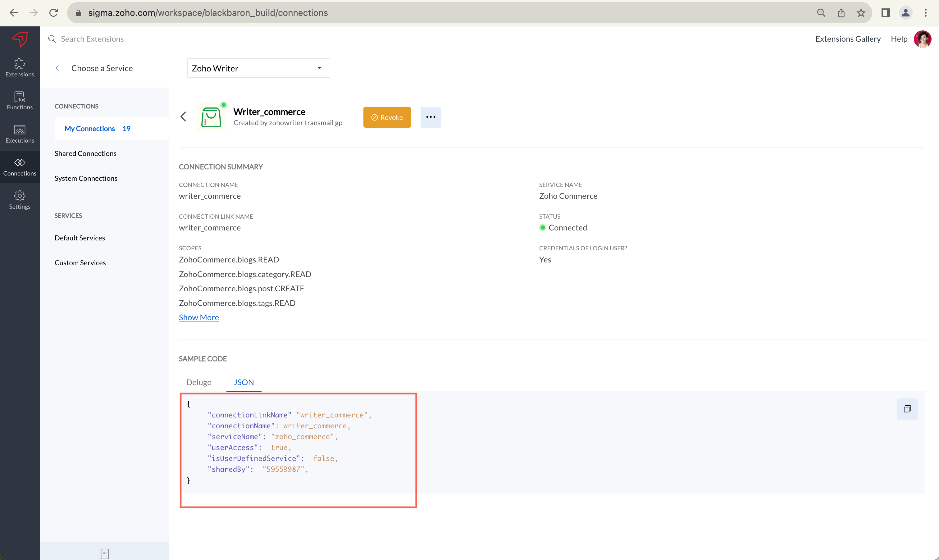
Task: Click the back chevron beside Writer_commerce
Action: [x=184, y=116]
